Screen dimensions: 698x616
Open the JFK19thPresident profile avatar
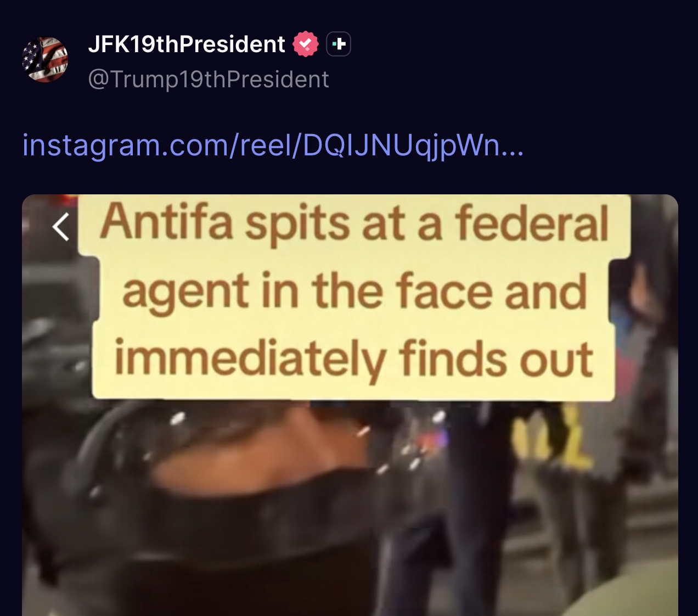(x=45, y=59)
